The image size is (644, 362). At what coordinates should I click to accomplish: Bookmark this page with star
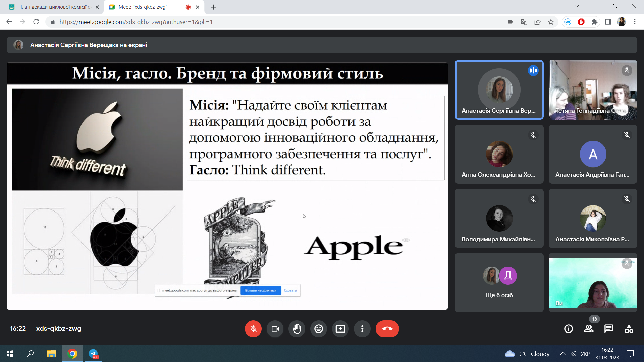[x=551, y=22]
